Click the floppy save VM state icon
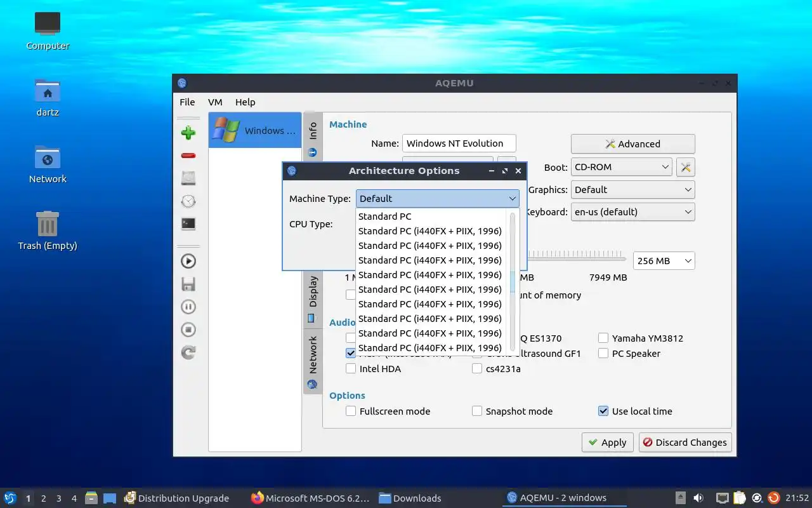The height and width of the screenshot is (508, 812). (x=188, y=284)
